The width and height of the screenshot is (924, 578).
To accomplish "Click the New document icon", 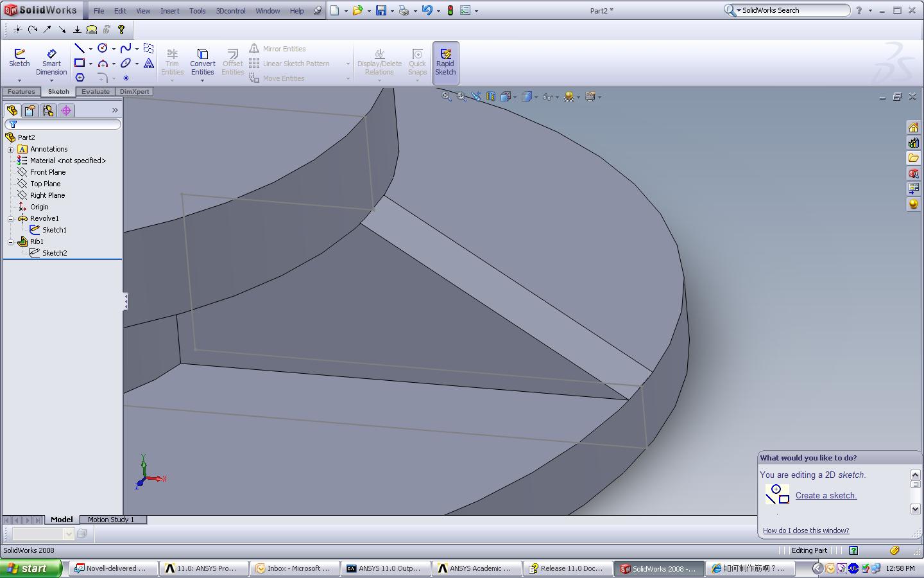I will [335, 10].
